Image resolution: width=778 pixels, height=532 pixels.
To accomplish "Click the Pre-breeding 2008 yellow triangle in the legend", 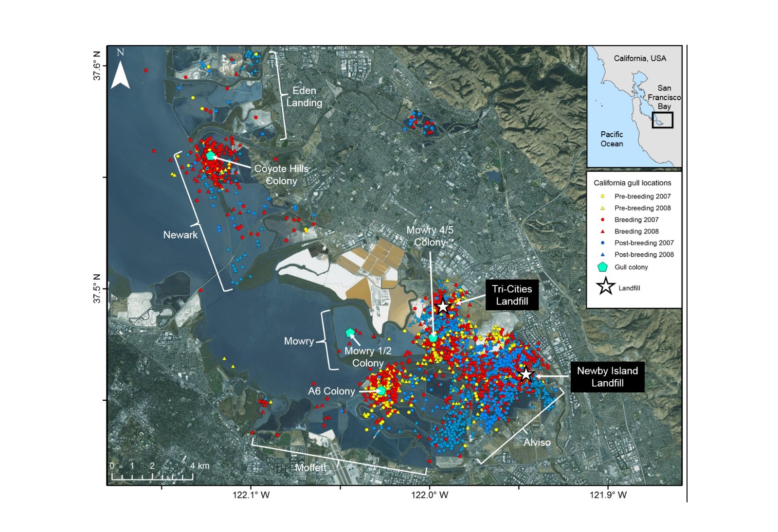I will pyautogui.click(x=602, y=208).
